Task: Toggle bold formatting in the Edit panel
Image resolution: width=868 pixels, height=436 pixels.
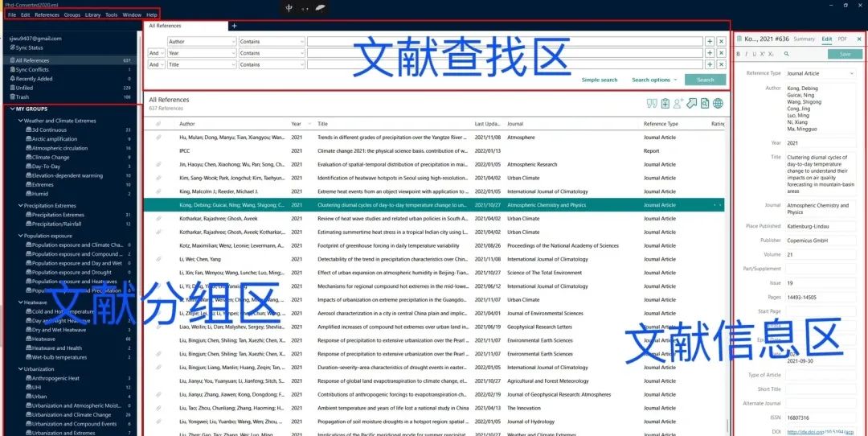Action: click(738, 54)
